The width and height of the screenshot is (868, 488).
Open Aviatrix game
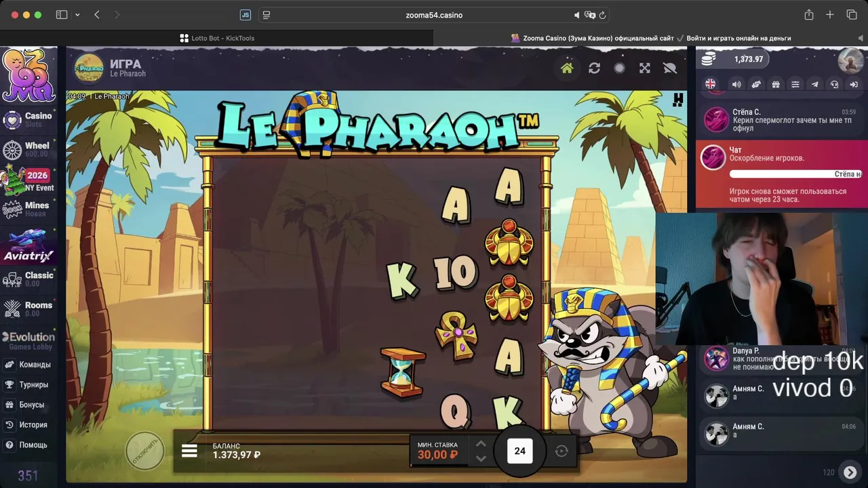pos(28,245)
